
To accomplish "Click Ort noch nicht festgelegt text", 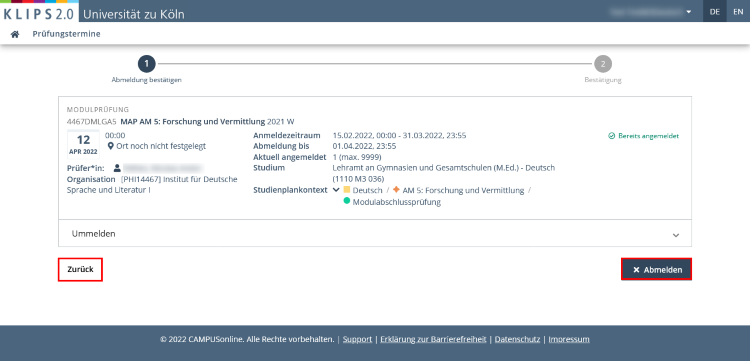I will click(161, 146).
